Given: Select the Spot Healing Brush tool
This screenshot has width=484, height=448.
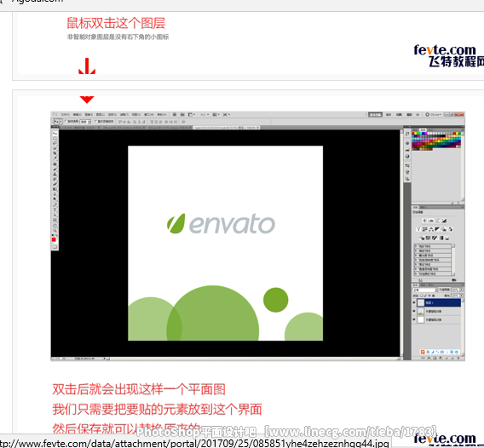Looking at the screenshot, I should (x=55, y=164).
